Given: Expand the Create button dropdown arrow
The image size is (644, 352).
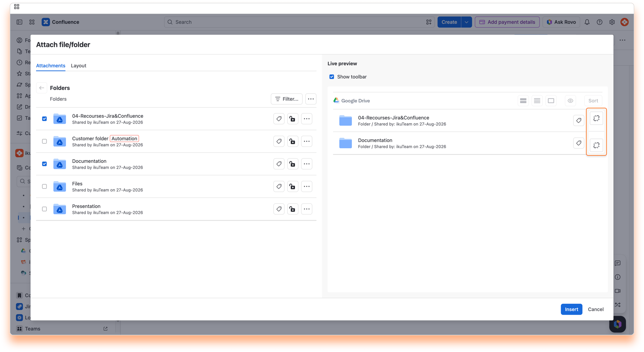Looking at the screenshot, I should [466, 22].
